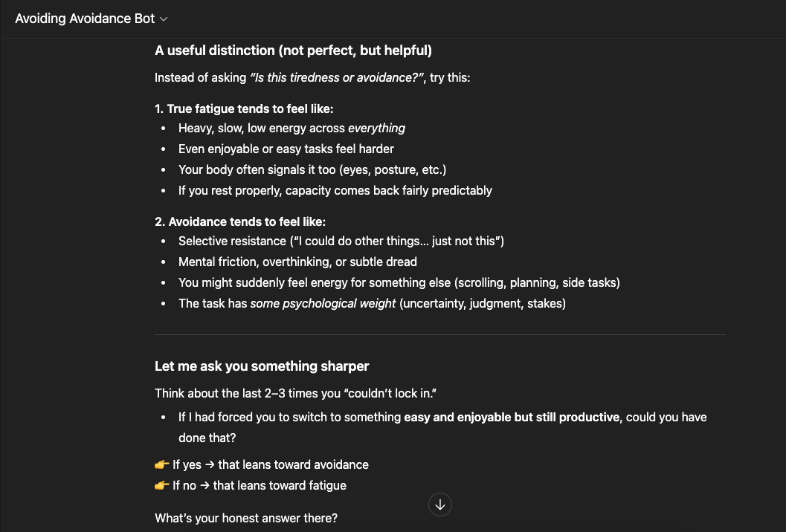Expand the chevron beside Avoiding Avoidance Bot
This screenshot has height=532, width=786.
164,19
